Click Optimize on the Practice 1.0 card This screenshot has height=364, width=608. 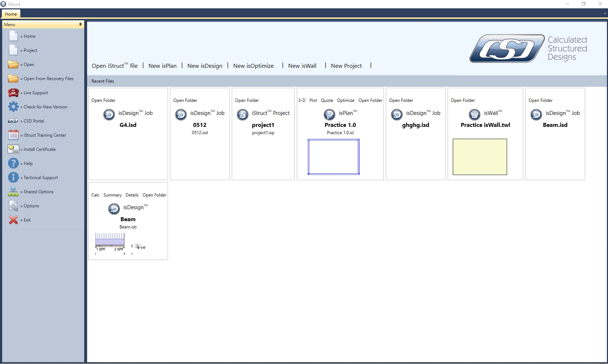tap(345, 100)
